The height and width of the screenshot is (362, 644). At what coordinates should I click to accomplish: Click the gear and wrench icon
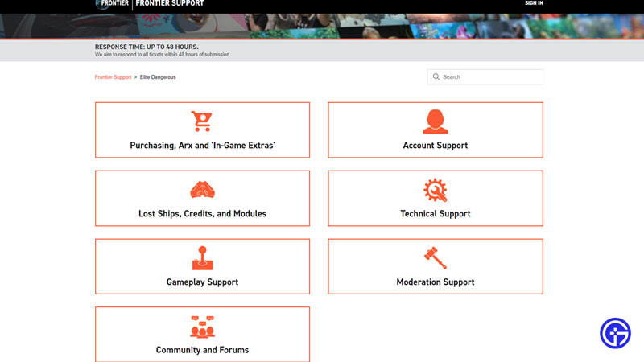pyautogui.click(x=435, y=190)
